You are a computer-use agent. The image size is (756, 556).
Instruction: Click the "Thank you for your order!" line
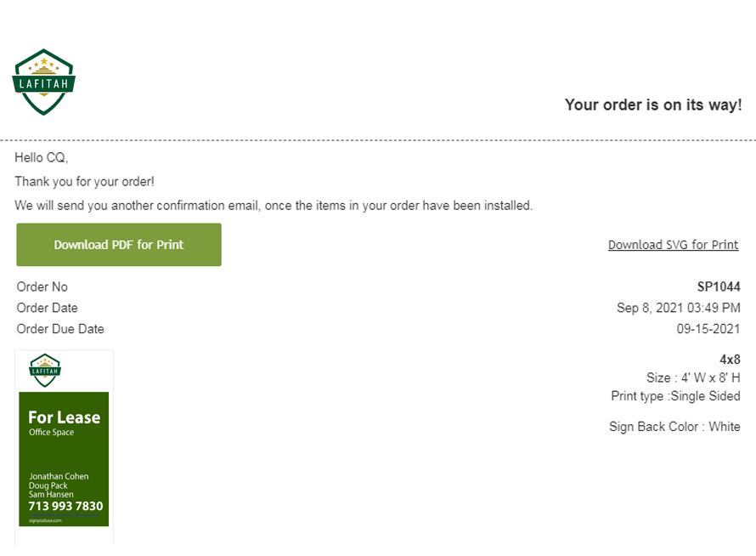[84, 181]
